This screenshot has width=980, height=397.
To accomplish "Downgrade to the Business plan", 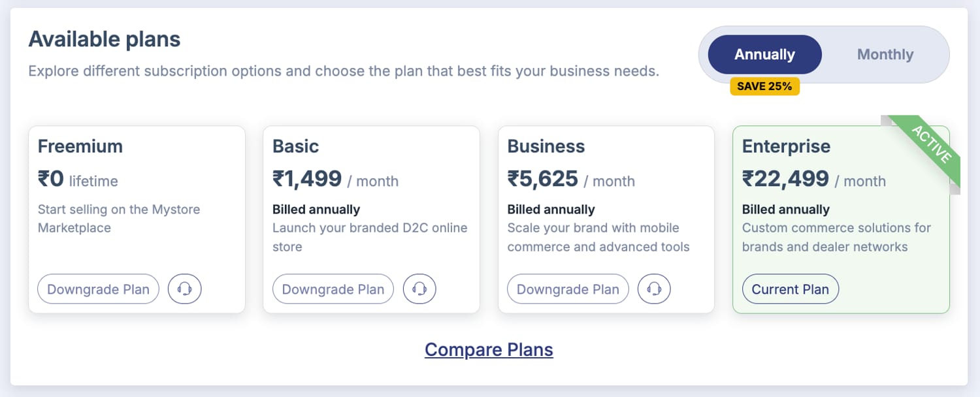I will click(x=568, y=289).
